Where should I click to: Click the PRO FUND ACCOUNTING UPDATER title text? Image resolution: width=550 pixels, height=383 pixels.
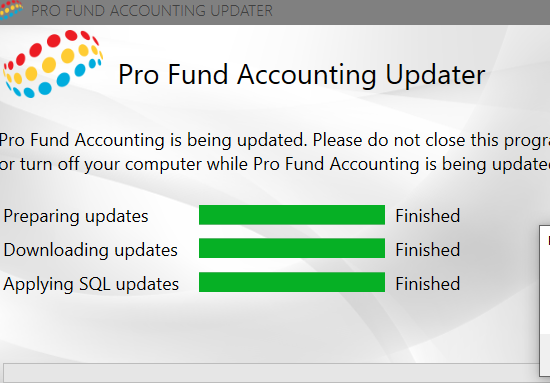152,11
